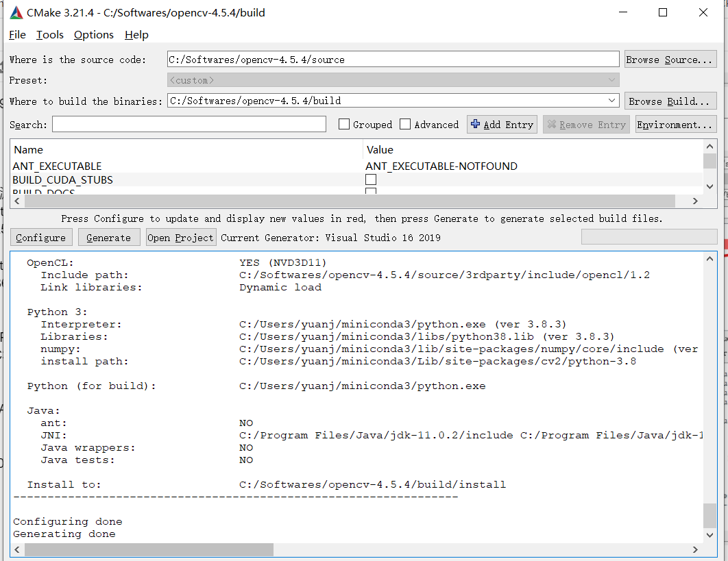Click the plus icon on Add Entry
This screenshot has height=561, width=728.
(x=476, y=124)
